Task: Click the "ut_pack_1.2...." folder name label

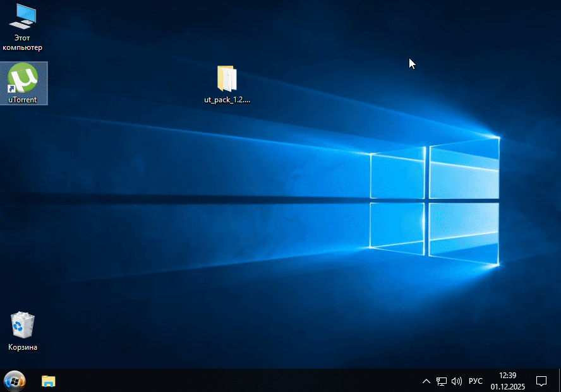Action: pos(227,100)
